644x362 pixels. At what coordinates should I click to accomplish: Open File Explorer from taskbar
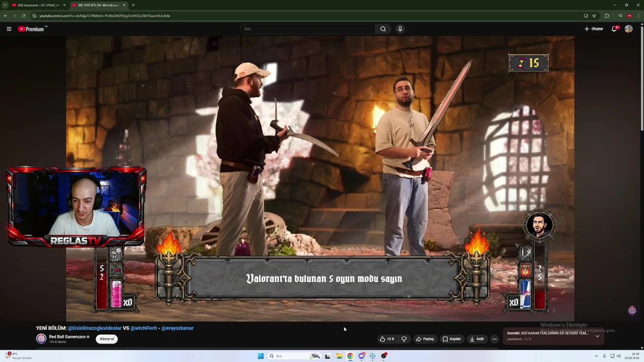pos(339,356)
